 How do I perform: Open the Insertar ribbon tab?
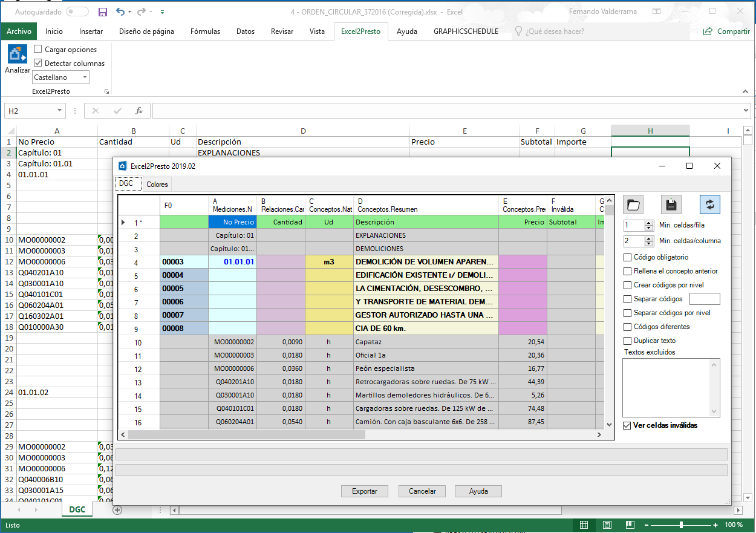click(91, 31)
